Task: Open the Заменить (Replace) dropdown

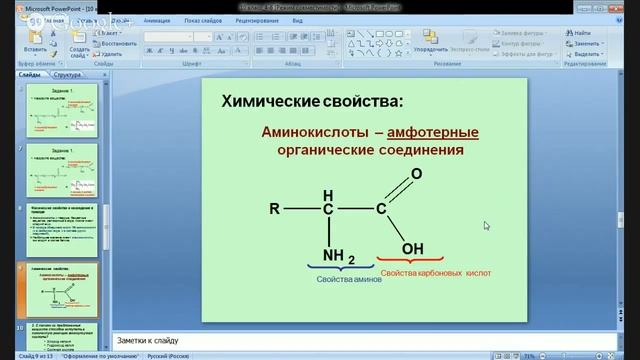Action: point(584,44)
